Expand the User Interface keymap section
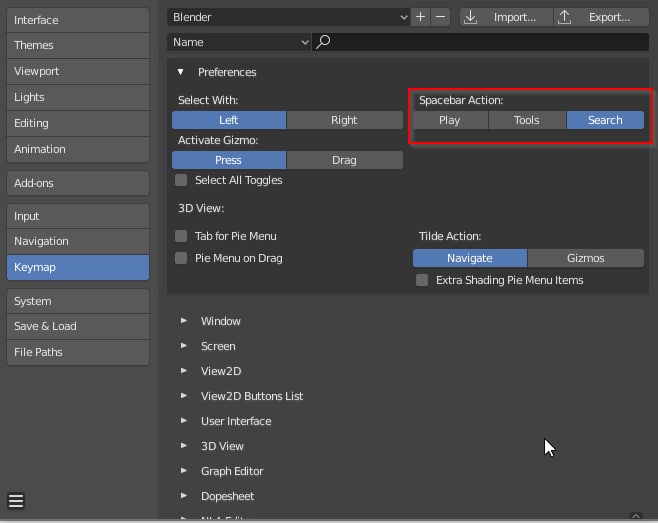The width and height of the screenshot is (658, 523). [184, 421]
